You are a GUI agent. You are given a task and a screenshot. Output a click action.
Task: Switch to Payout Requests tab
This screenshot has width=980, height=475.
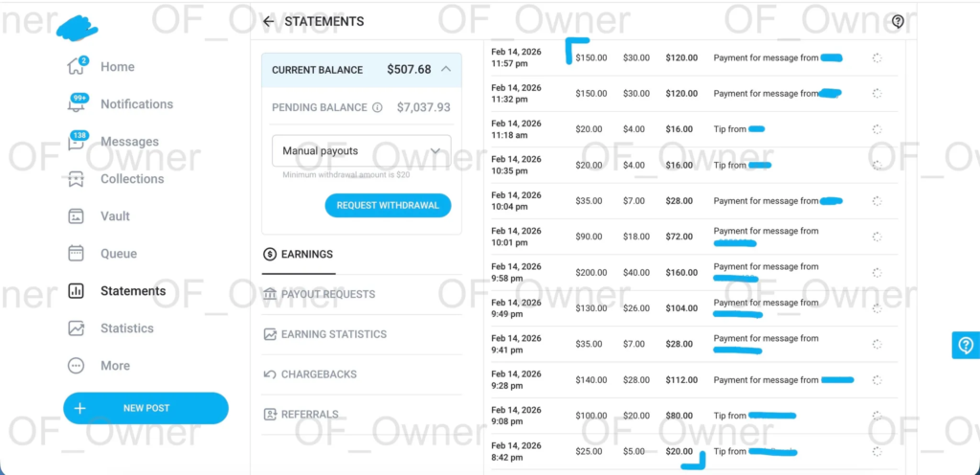point(319,294)
